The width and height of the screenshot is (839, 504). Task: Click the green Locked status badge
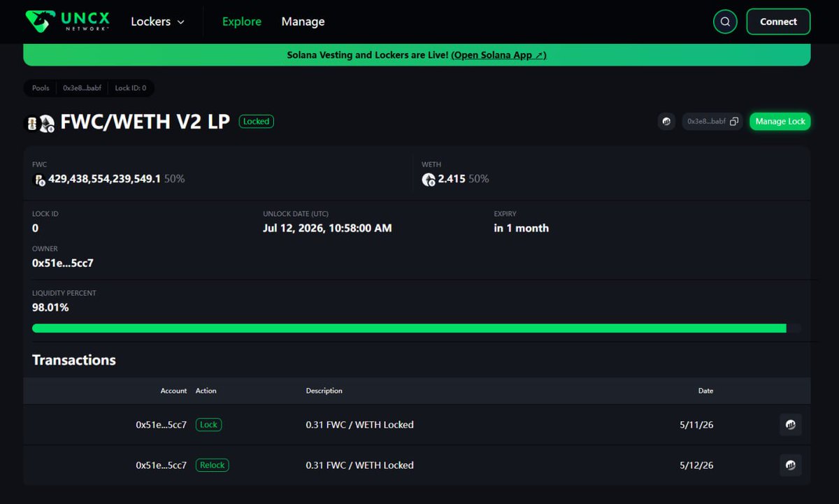(x=257, y=122)
